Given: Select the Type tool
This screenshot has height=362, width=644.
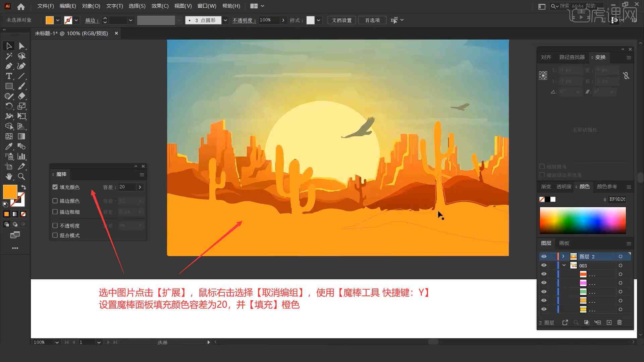Looking at the screenshot, I should click(8, 76).
